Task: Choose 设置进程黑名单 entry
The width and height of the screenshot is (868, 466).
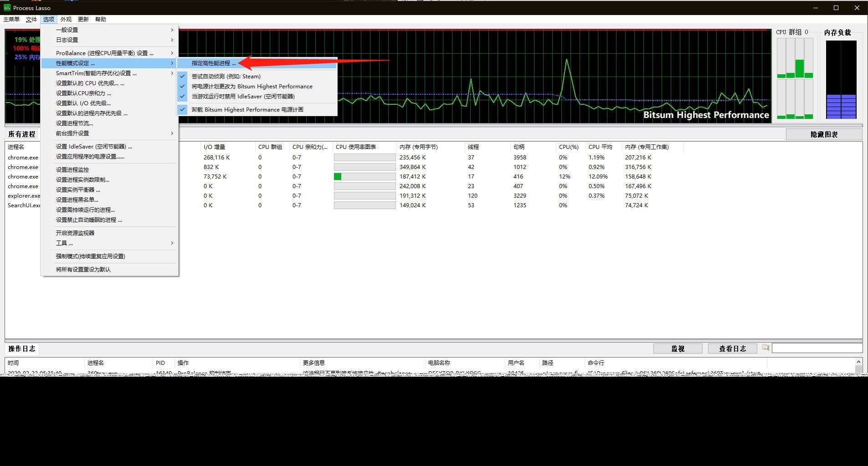Action: (109, 200)
